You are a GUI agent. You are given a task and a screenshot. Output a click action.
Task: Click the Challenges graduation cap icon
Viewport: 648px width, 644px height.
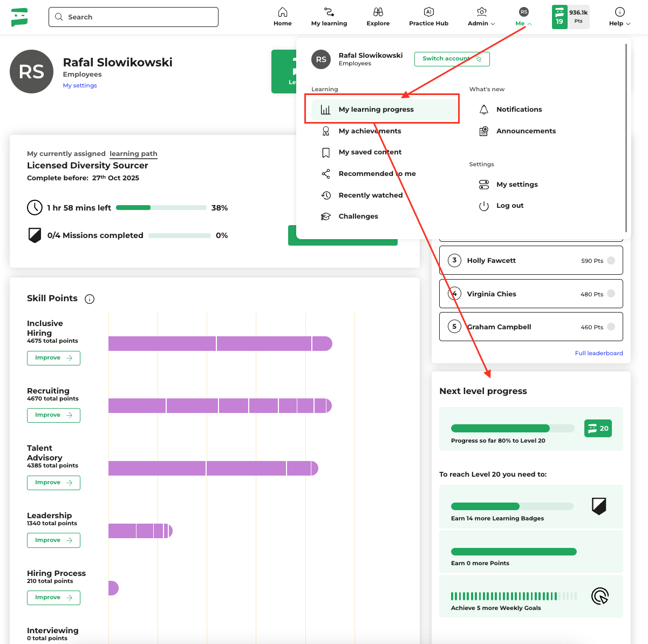(x=326, y=216)
